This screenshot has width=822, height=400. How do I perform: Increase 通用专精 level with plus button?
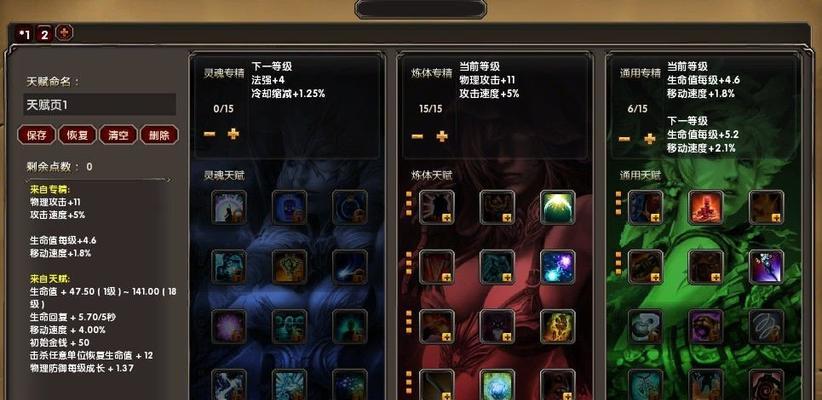pos(650,138)
